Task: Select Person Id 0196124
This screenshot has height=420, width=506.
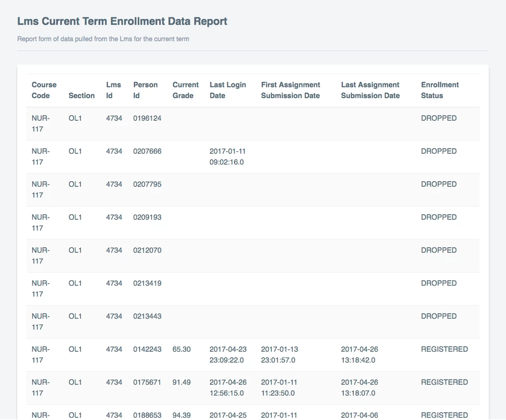Action: 147,118
